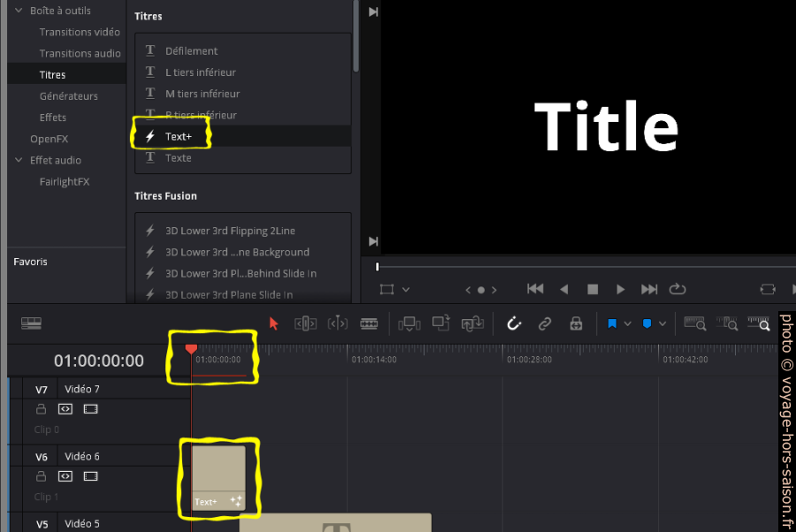Click the titles list scrollbar

[x=356, y=35]
